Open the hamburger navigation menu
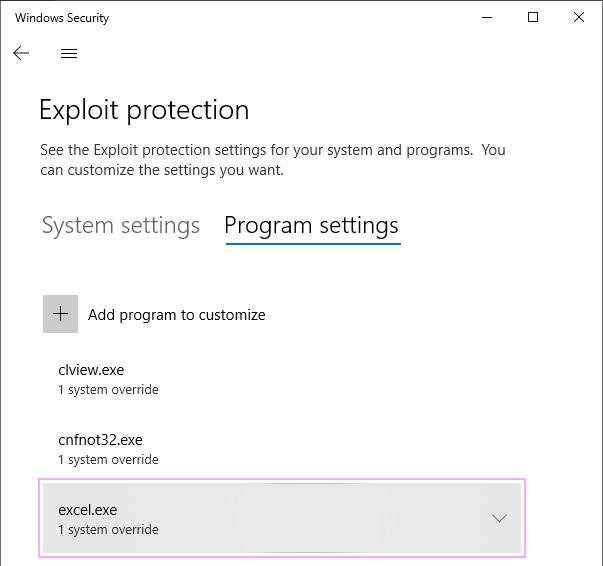This screenshot has width=603, height=566. (69, 53)
